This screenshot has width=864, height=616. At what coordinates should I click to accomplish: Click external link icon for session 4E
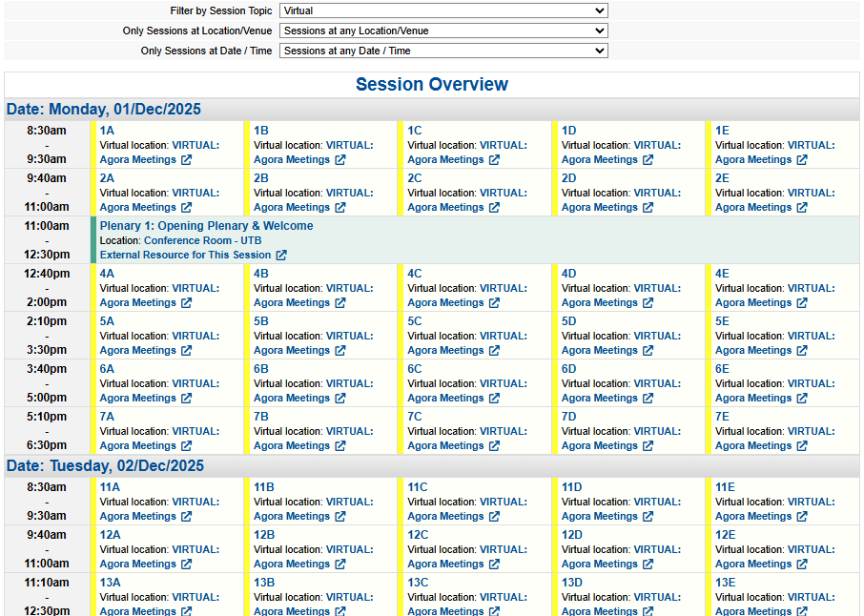[x=802, y=303]
